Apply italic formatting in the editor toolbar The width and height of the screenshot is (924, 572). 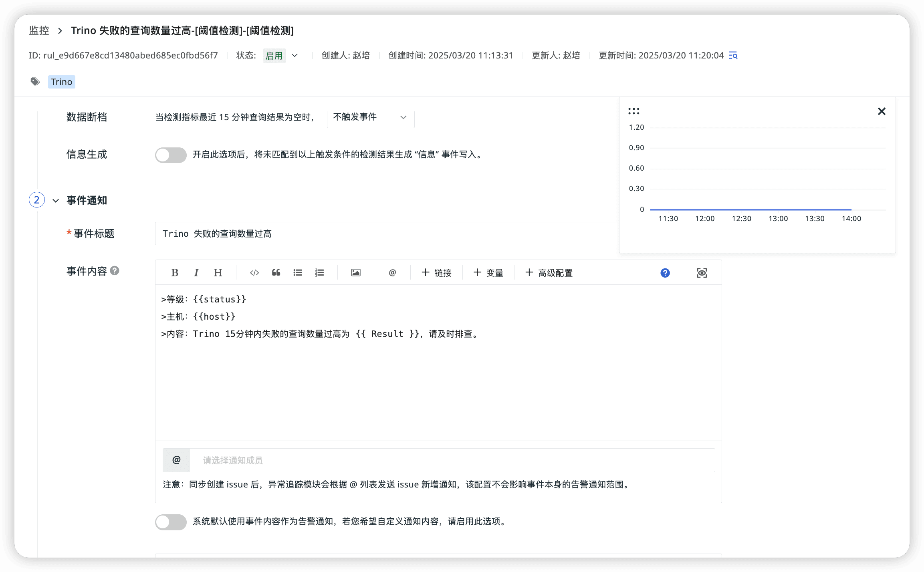pyautogui.click(x=196, y=273)
